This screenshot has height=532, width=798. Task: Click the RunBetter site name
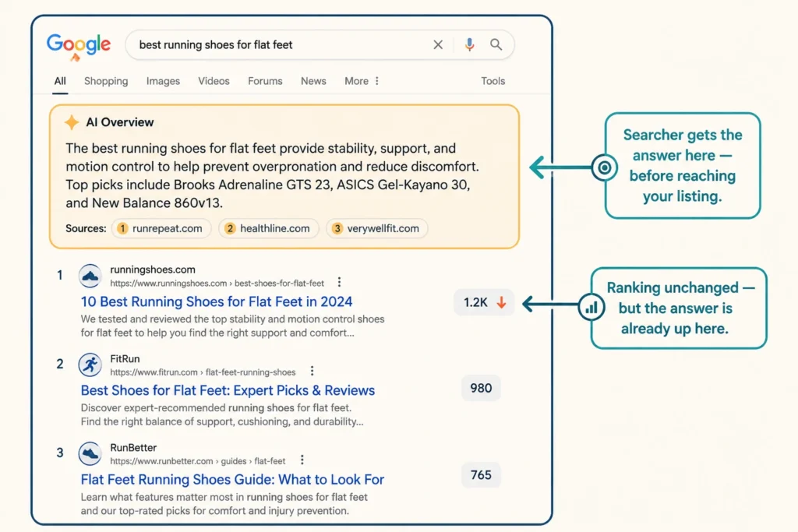133,448
